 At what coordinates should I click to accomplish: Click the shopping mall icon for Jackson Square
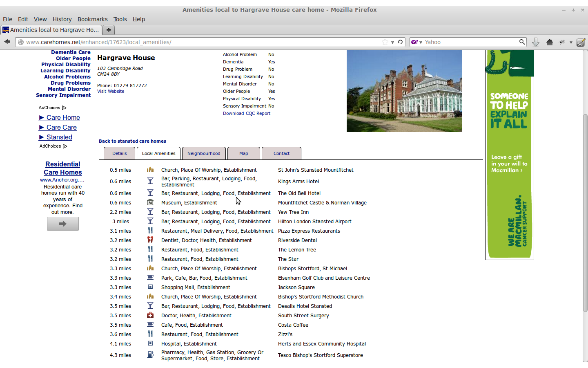pyautogui.click(x=150, y=287)
